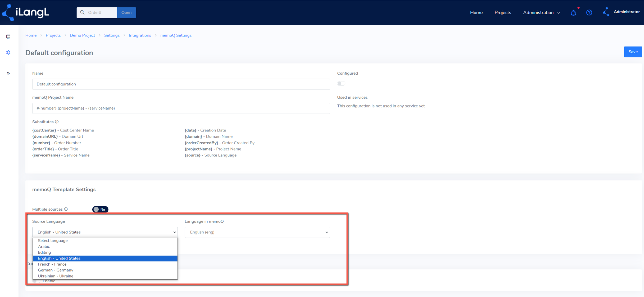Show the Multiple sources info icon
Image resolution: width=644 pixels, height=297 pixels.
click(66, 209)
